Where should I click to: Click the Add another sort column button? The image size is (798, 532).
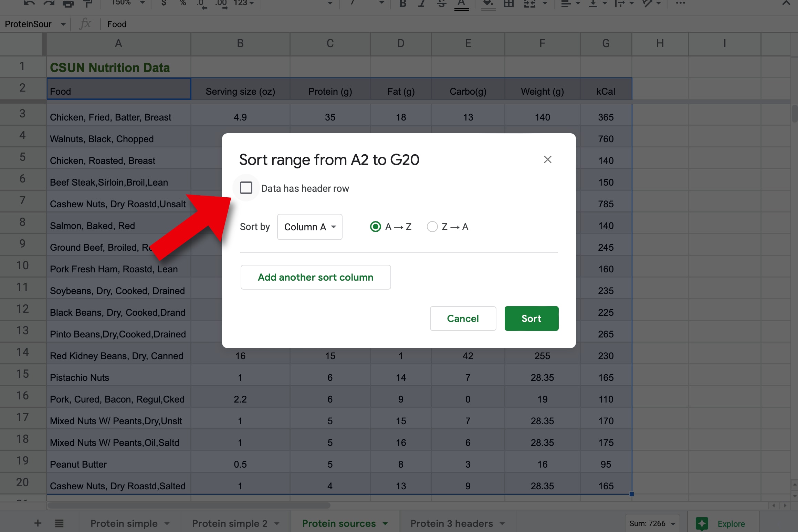(x=316, y=277)
